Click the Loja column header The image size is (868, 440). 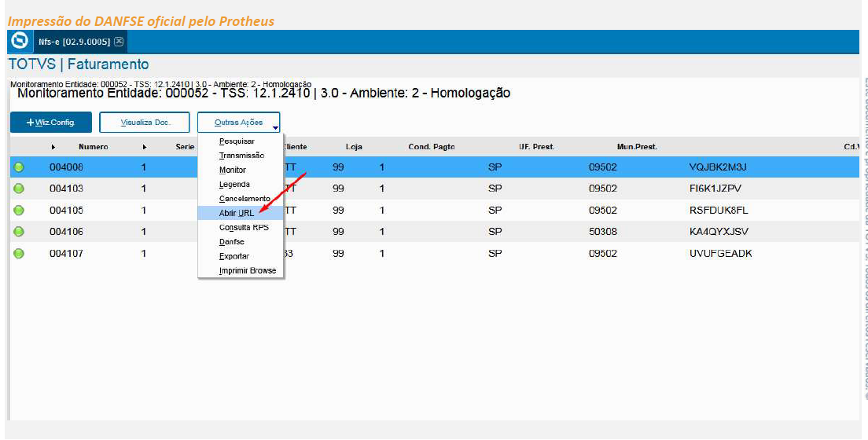354,147
